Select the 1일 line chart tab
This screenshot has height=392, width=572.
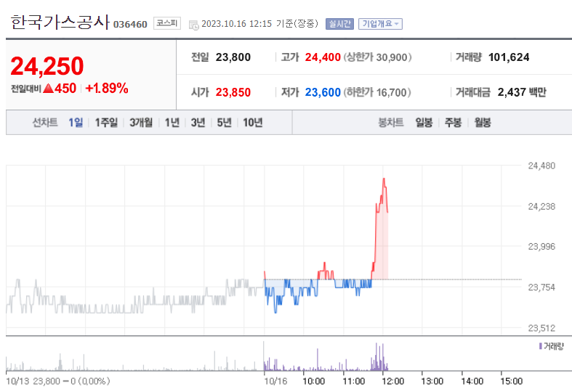tap(76, 123)
